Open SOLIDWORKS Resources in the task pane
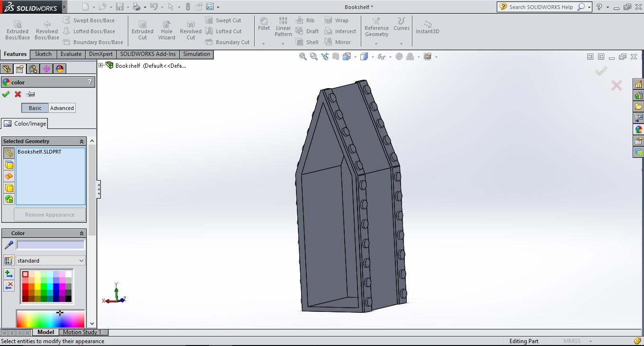Image resolution: width=644 pixels, height=346 pixels. (638, 84)
